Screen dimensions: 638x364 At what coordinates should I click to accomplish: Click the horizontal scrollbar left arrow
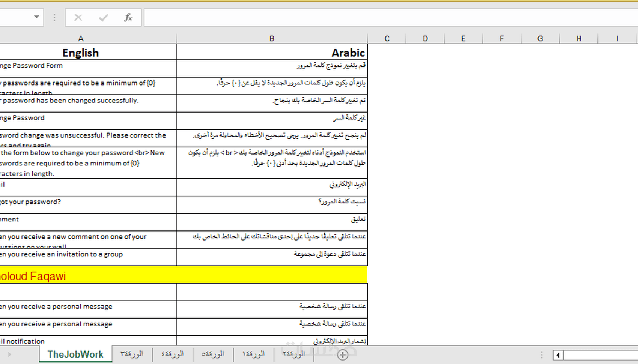click(x=558, y=355)
